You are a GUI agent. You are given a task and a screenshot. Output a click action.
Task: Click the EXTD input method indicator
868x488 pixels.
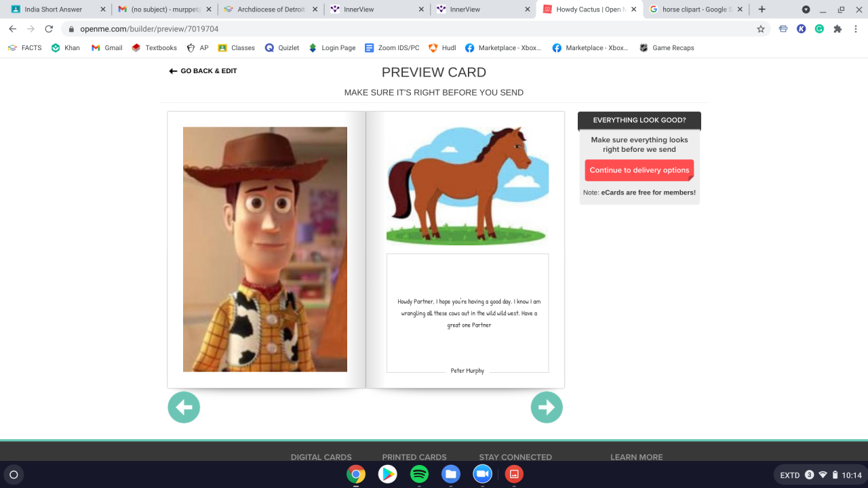pyautogui.click(x=790, y=475)
